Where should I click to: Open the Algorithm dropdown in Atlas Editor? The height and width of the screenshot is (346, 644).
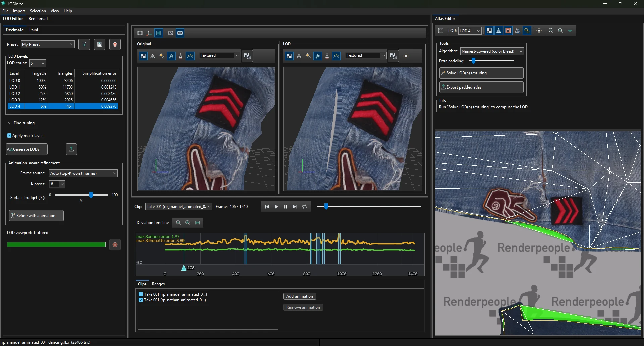pyautogui.click(x=492, y=51)
